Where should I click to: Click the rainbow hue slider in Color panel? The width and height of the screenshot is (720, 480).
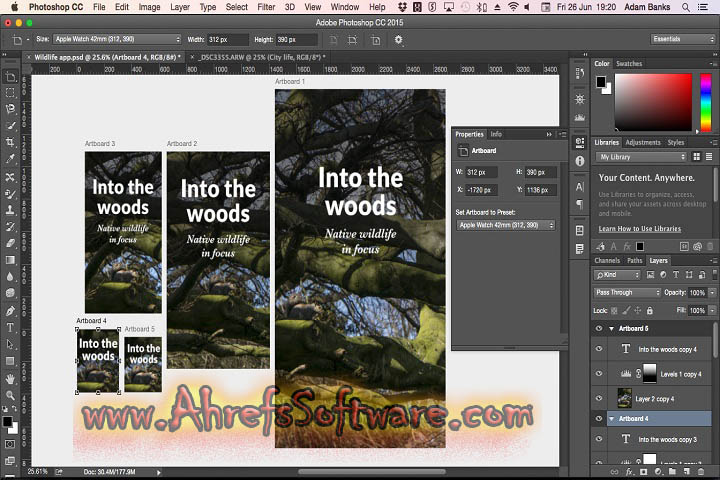tap(707, 102)
